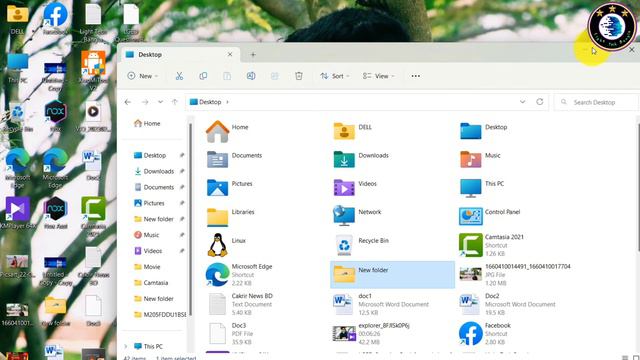Screen dimensions: 640x360
Task: Expand the This PC tree node
Action: point(126,346)
